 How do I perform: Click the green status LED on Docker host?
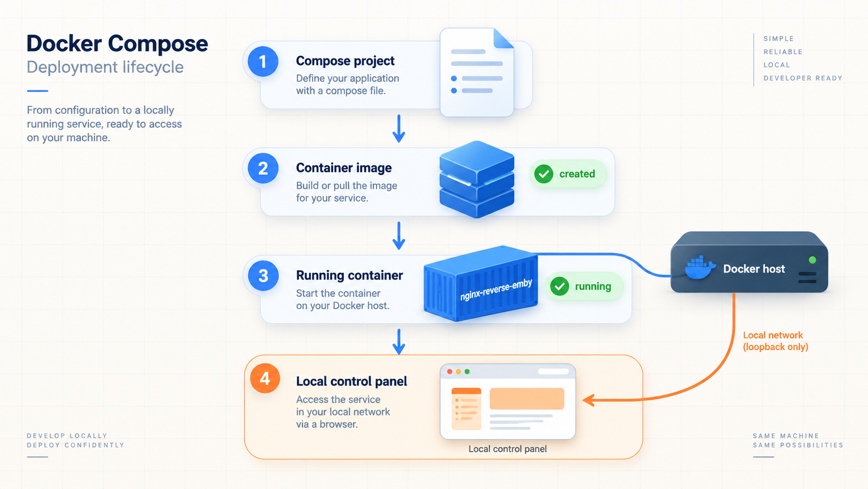click(812, 260)
